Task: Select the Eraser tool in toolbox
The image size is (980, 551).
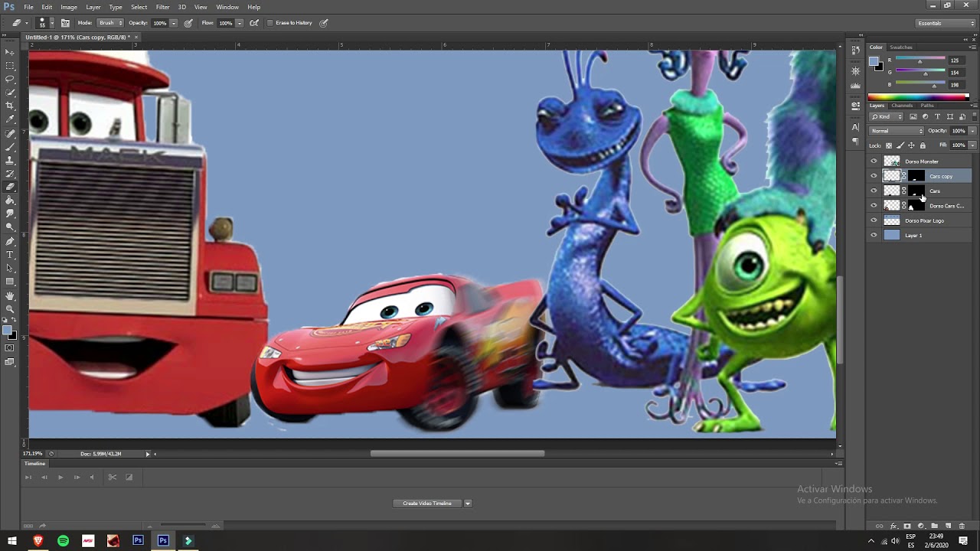Action: click(10, 187)
